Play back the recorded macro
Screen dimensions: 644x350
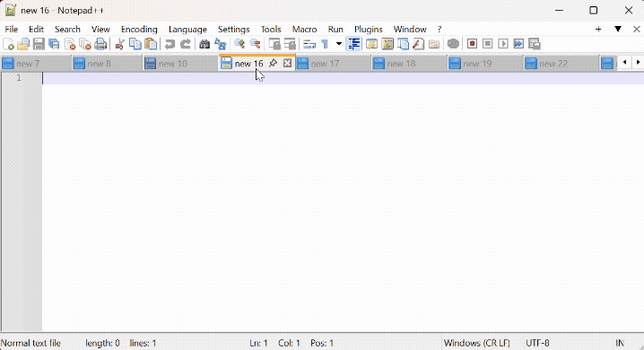pyautogui.click(x=503, y=44)
